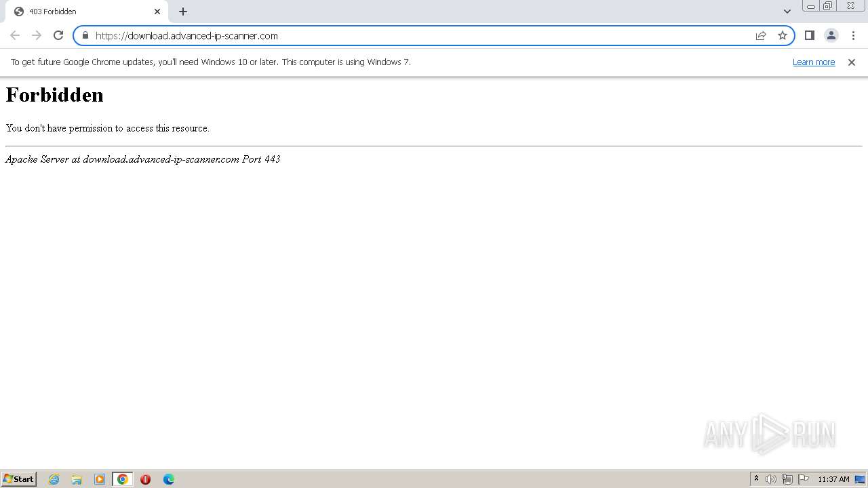Viewport: 868px width, 488px height.
Task: Open Chrome's three-dot menu
Action: click(853, 35)
